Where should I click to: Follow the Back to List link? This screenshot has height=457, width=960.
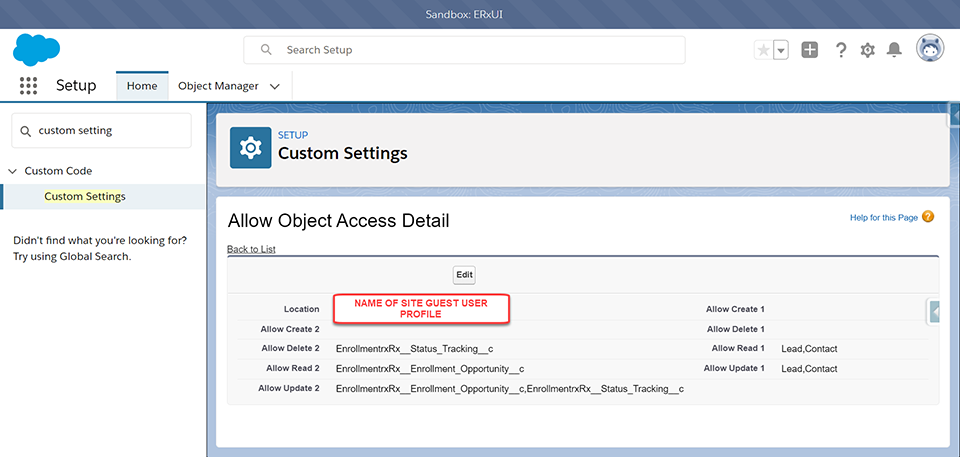click(251, 249)
